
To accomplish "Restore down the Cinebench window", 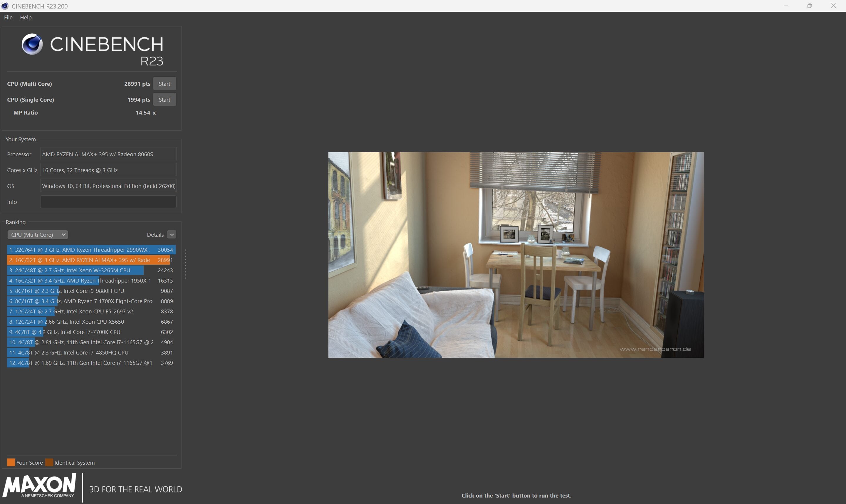I will 809,6.
